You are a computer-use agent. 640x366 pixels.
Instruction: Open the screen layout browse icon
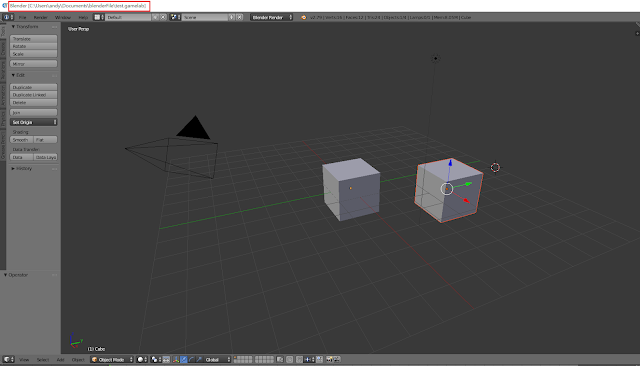pyautogui.click(x=99, y=17)
